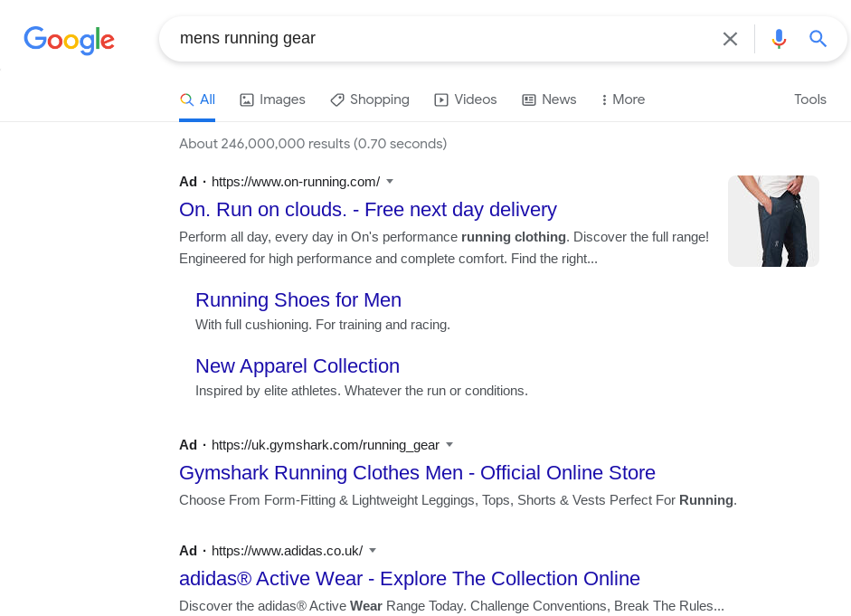
Task: Click the Google logo
Action: click(x=69, y=40)
